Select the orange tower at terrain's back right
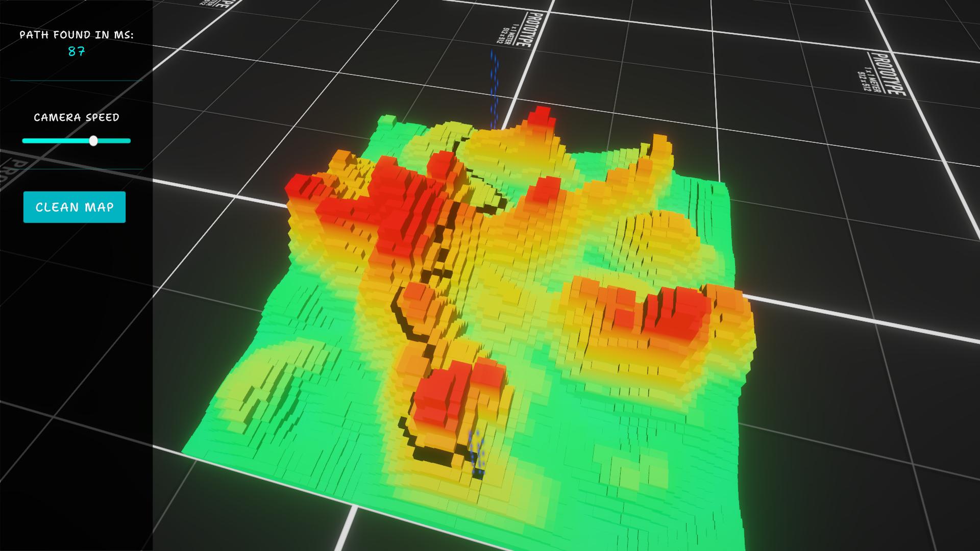 [x=660, y=145]
